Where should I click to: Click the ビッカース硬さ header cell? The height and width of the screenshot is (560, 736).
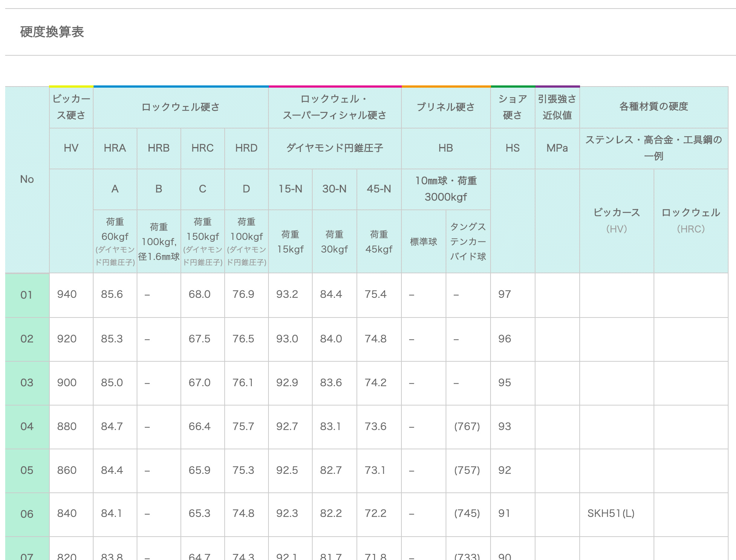[x=71, y=107]
